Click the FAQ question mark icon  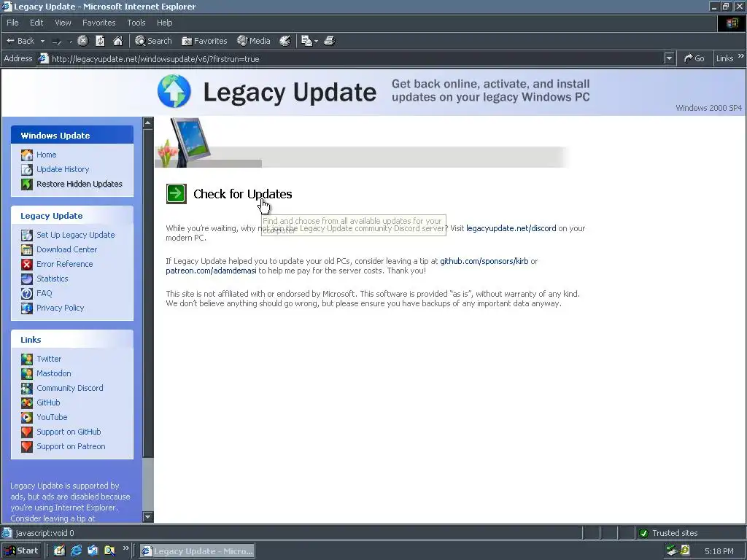(27, 293)
